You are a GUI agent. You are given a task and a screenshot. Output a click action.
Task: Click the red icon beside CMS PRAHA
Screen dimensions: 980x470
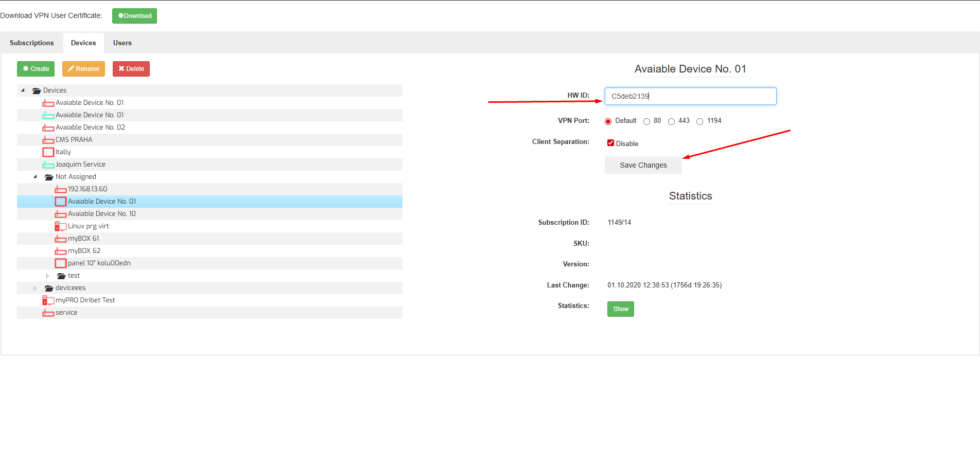click(48, 140)
